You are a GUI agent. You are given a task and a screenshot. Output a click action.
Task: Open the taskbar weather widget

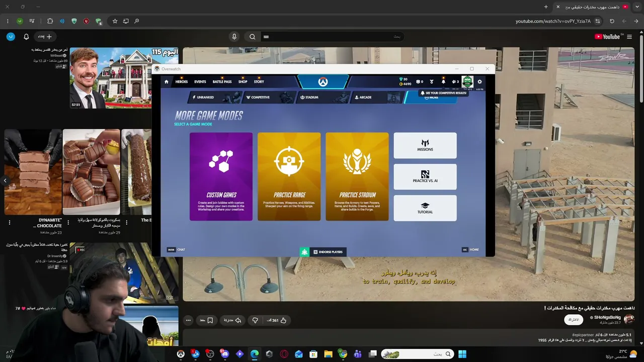point(622,354)
